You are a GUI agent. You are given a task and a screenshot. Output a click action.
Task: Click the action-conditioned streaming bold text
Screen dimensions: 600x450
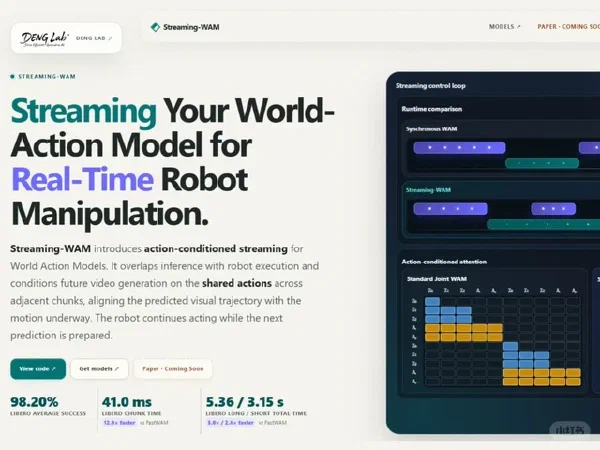216,249
